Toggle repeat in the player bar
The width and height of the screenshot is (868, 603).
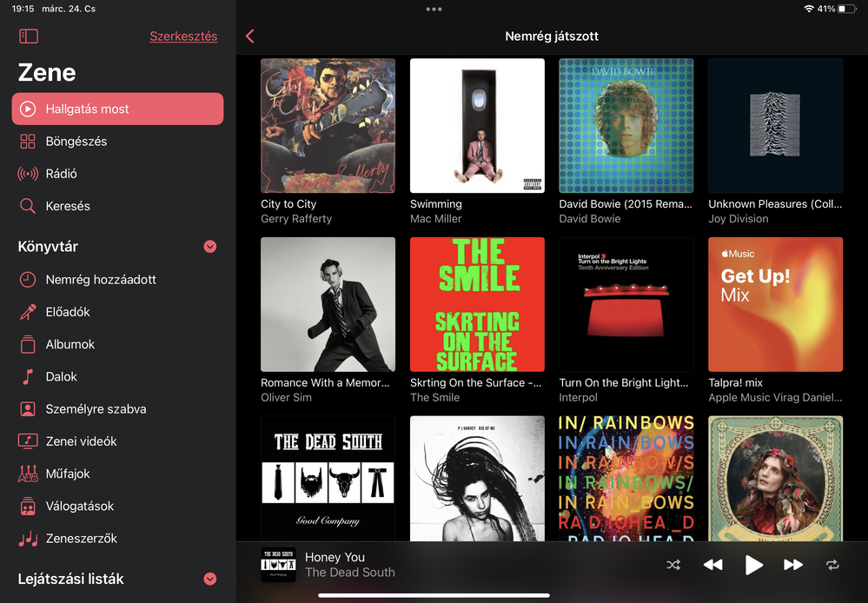pyautogui.click(x=832, y=565)
